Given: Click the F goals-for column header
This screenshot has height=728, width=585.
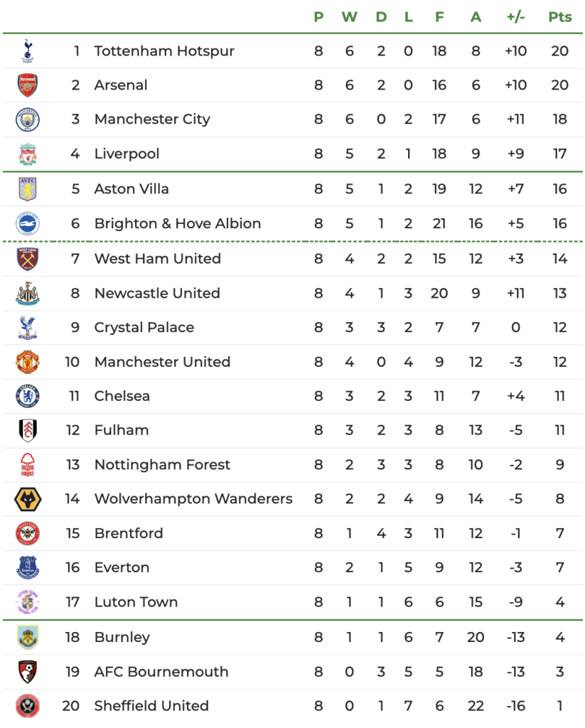Looking at the screenshot, I should point(439,17).
